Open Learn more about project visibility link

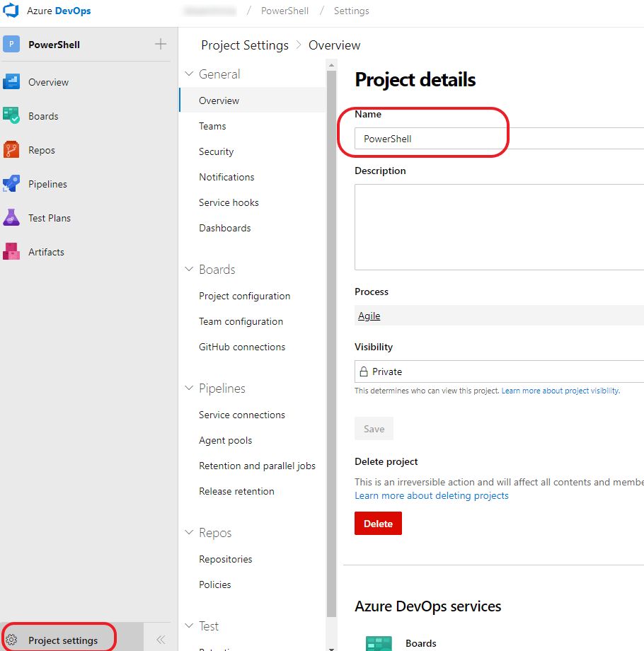[x=560, y=391]
